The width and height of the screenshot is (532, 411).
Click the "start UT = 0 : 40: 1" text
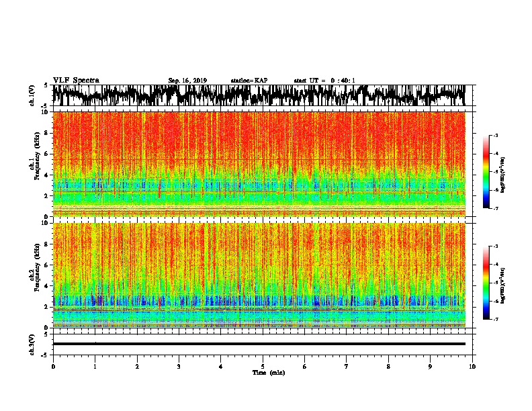pos(324,81)
